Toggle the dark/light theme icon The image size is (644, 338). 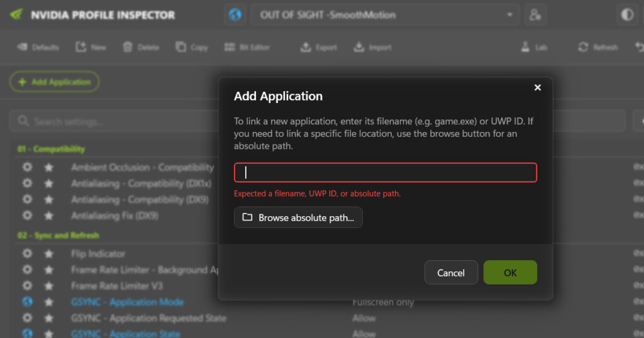coord(627,15)
